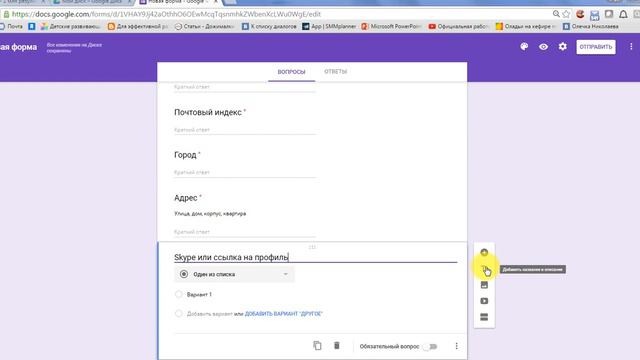This screenshot has width=640, height=360.
Task: Open the Почта bookmark
Action: pos(11,27)
